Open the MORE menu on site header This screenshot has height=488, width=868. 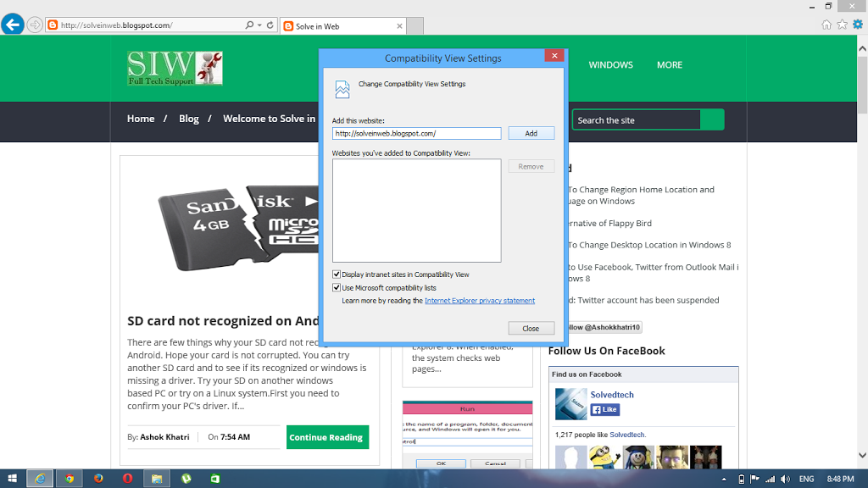pyautogui.click(x=669, y=65)
